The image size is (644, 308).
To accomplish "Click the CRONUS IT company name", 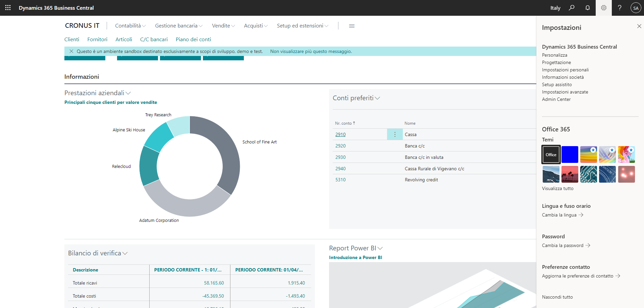I will [82, 25].
